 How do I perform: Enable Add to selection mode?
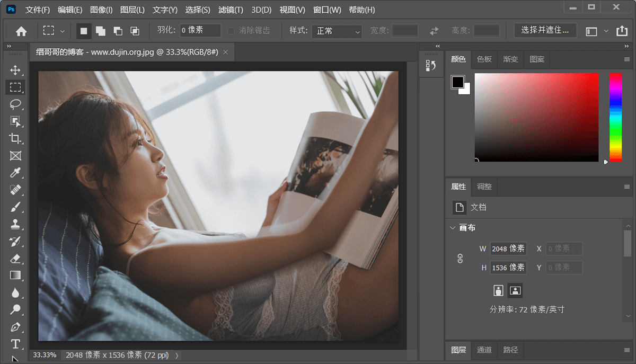[100, 31]
